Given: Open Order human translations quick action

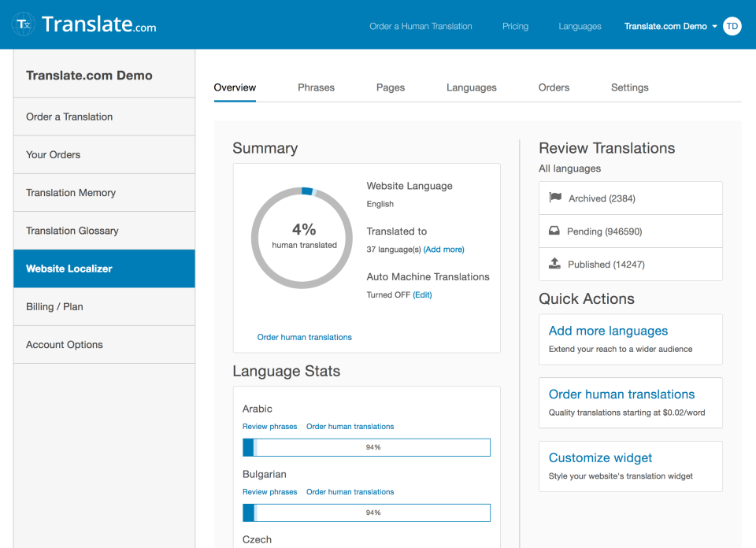Looking at the screenshot, I should [x=621, y=394].
